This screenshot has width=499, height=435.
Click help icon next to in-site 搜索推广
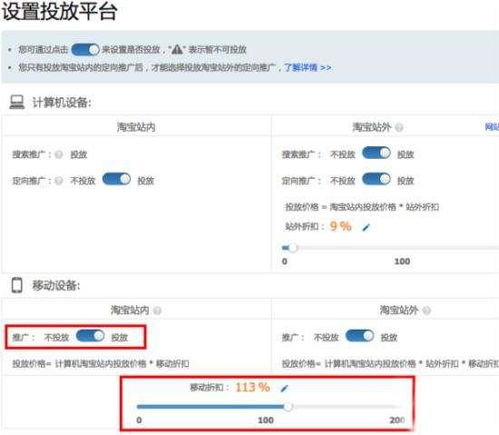tap(59, 155)
